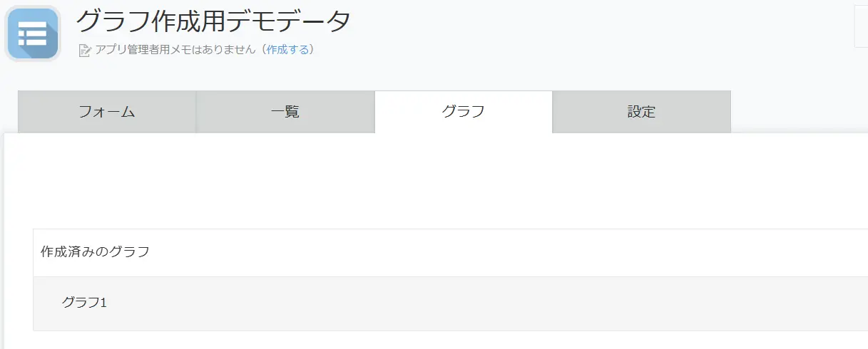Create an app admin memo via 作成する
The image size is (868, 349).
coord(288,49)
